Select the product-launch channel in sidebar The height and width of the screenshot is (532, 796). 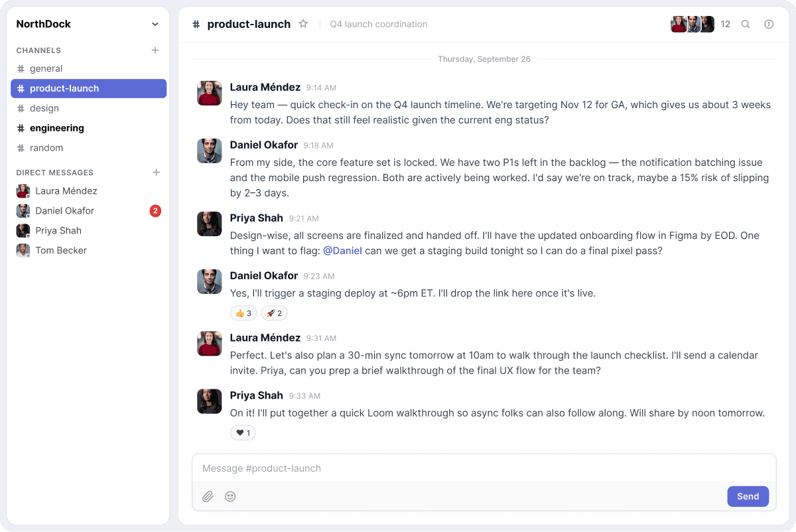[x=88, y=88]
